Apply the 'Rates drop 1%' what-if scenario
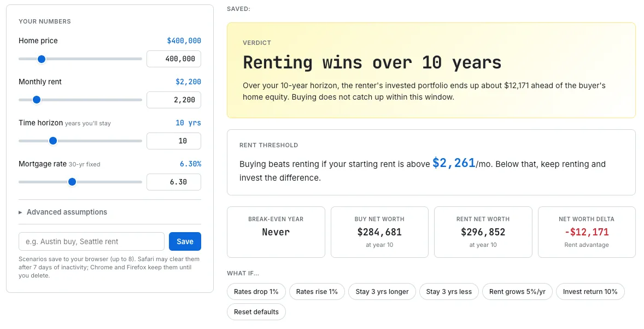 256,292
